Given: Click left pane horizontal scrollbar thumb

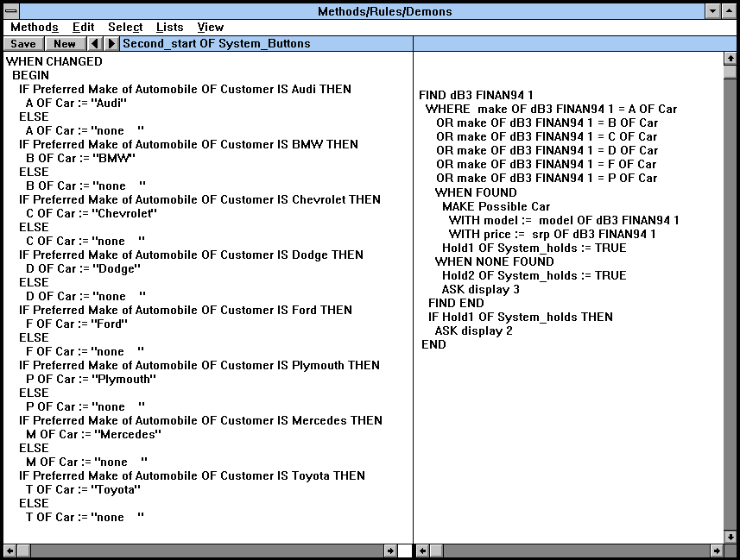Looking at the screenshot, I should (x=23, y=551).
